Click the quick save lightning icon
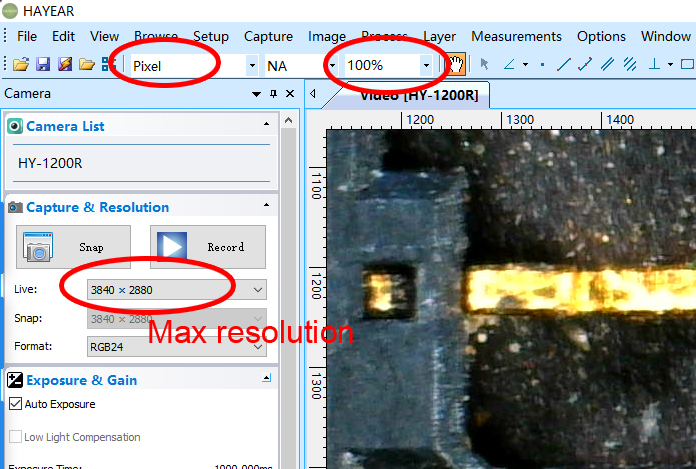Screen dimensions: 696x469 [x=65, y=65]
